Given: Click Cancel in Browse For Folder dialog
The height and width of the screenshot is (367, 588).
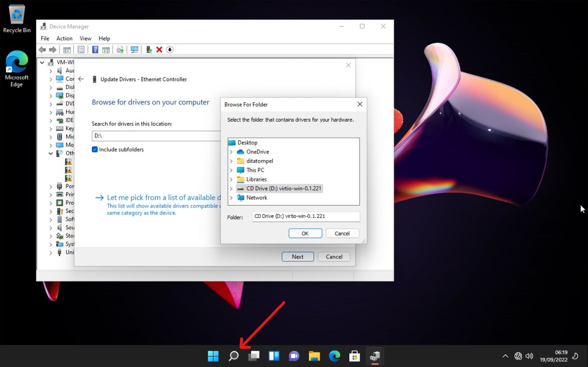Looking at the screenshot, I should tap(342, 233).
